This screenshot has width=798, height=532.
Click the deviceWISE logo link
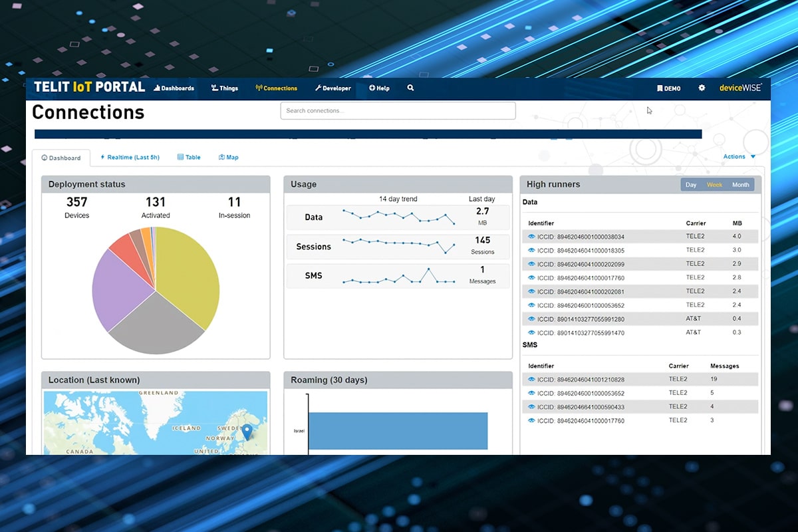click(740, 88)
